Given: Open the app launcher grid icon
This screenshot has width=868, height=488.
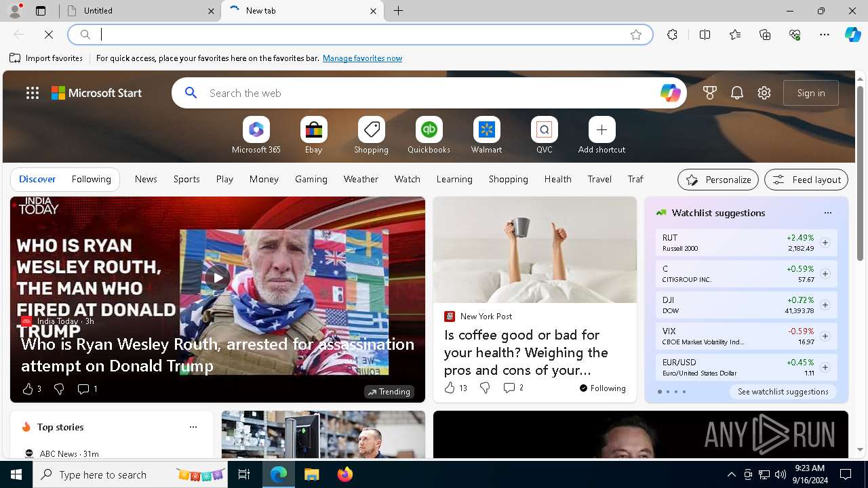Looking at the screenshot, I should (x=33, y=93).
